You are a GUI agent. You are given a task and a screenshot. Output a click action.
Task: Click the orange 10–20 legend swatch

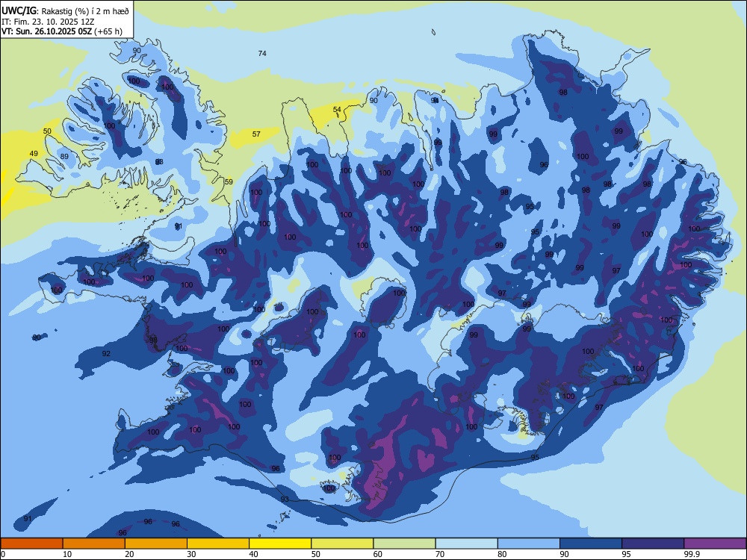(x=94, y=544)
